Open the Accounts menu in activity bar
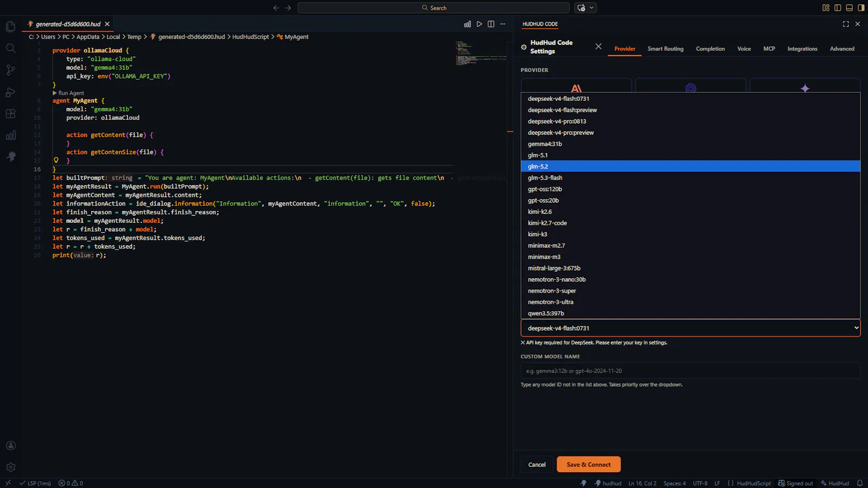The image size is (868, 488). 10,446
